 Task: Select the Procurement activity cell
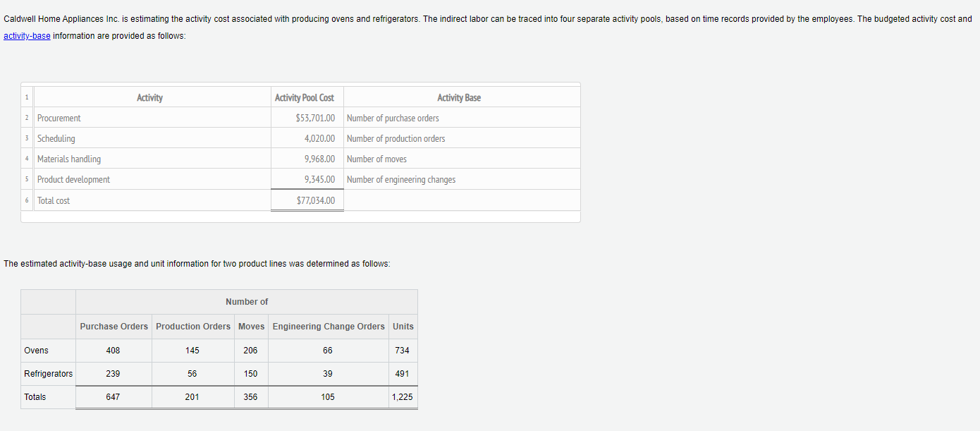59,118
